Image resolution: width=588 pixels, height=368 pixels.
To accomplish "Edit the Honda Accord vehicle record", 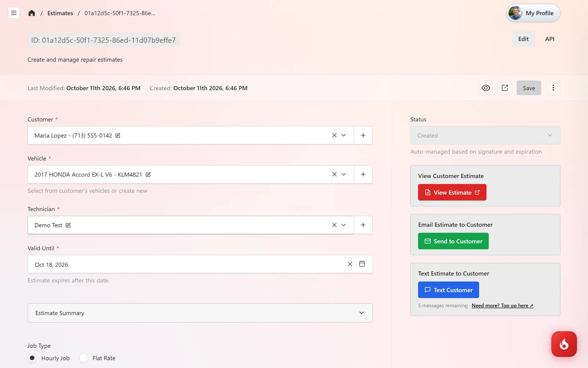I will (x=148, y=174).
